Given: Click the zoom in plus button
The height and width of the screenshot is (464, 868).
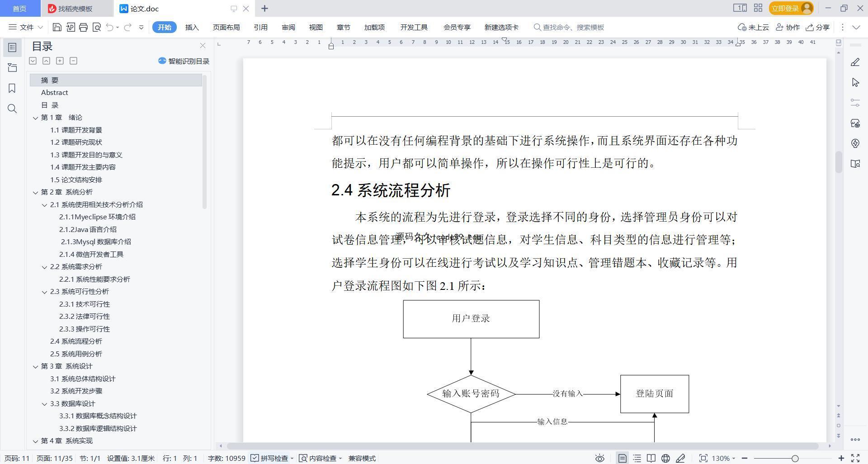Looking at the screenshot, I should point(841,458).
